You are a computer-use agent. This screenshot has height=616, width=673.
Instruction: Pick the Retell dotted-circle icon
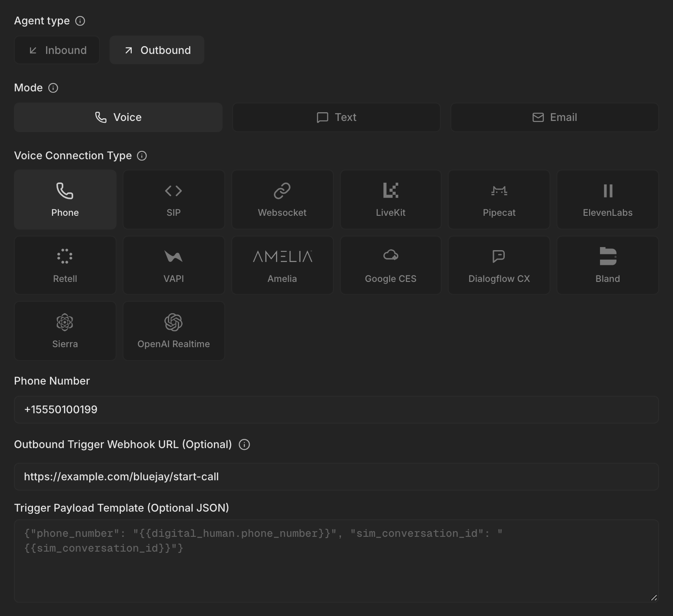[65, 256]
